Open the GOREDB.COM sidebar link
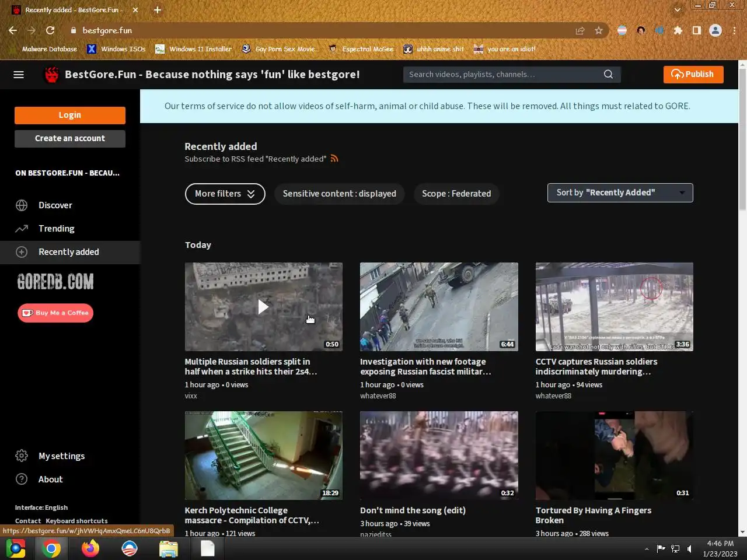Screen dimensions: 747x560 pos(55,282)
